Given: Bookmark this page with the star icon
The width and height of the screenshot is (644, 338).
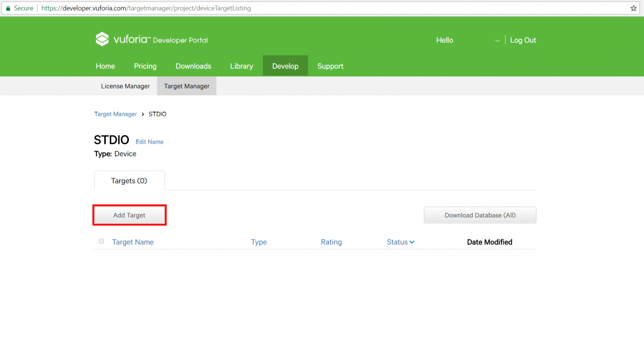Looking at the screenshot, I should pyautogui.click(x=634, y=8).
